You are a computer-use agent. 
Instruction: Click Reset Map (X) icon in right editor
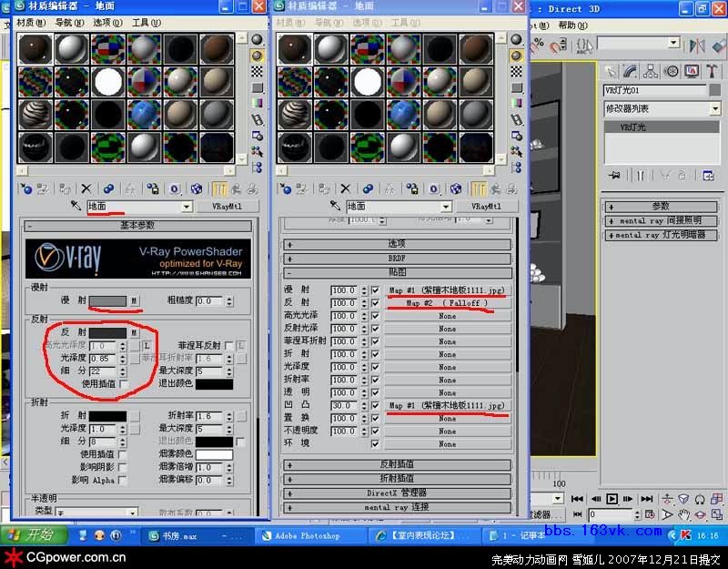pos(346,188)
